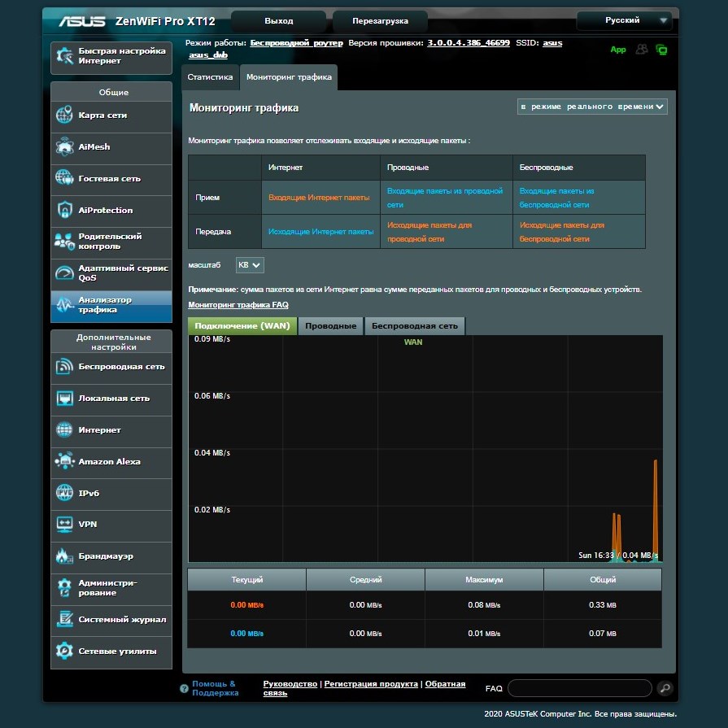The width and height of the screenshot is (728, 728).
Task: Open the AiProtection shield icon
Action: tap(64, 211)
